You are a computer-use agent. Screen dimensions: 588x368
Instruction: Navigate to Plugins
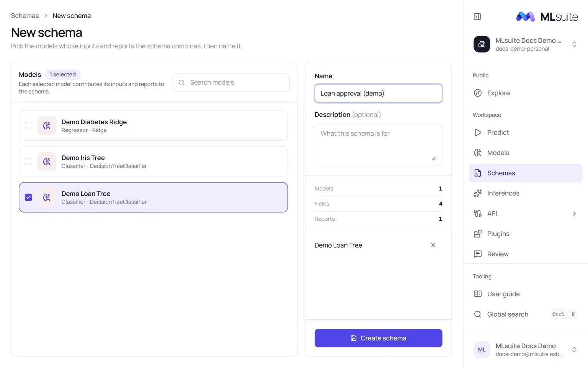[526, 234]
